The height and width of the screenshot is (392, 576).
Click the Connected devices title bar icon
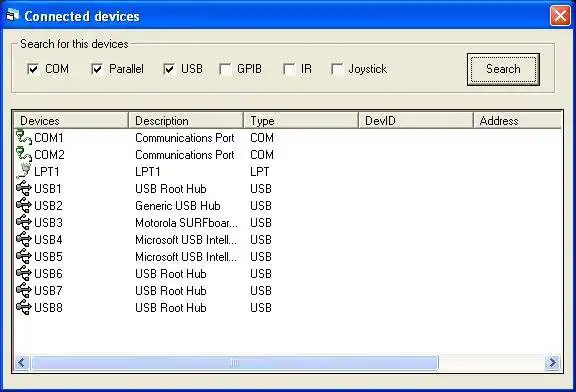click(x=12, y=16)
